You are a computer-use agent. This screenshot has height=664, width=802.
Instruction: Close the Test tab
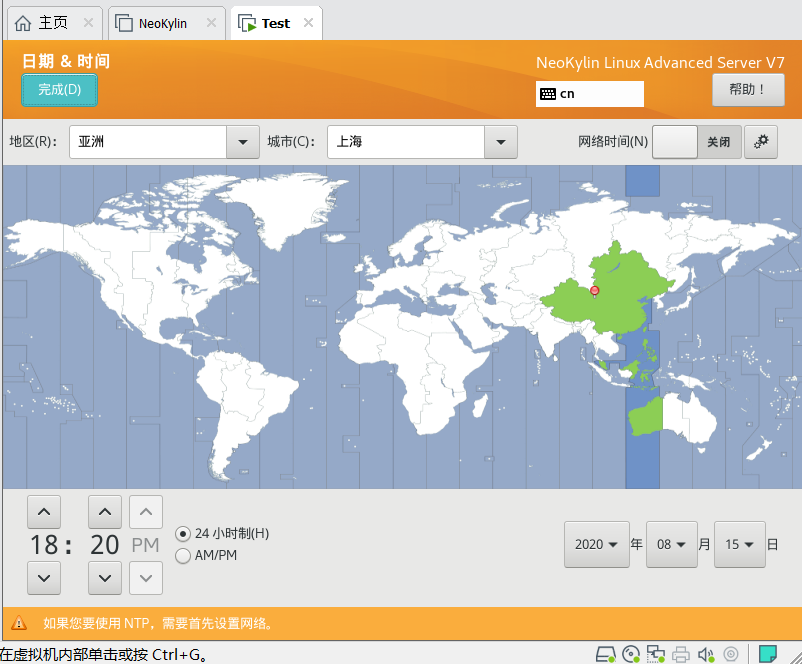tap(308, 23)
